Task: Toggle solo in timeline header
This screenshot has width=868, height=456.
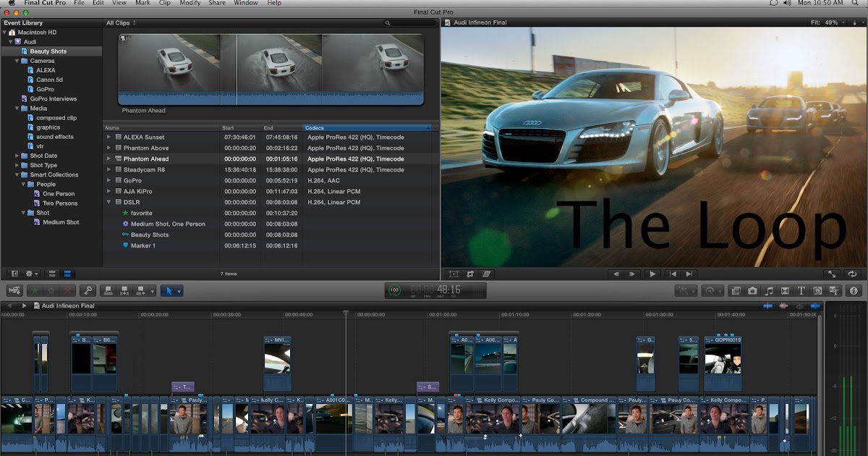Action: (x=799, y=305)
